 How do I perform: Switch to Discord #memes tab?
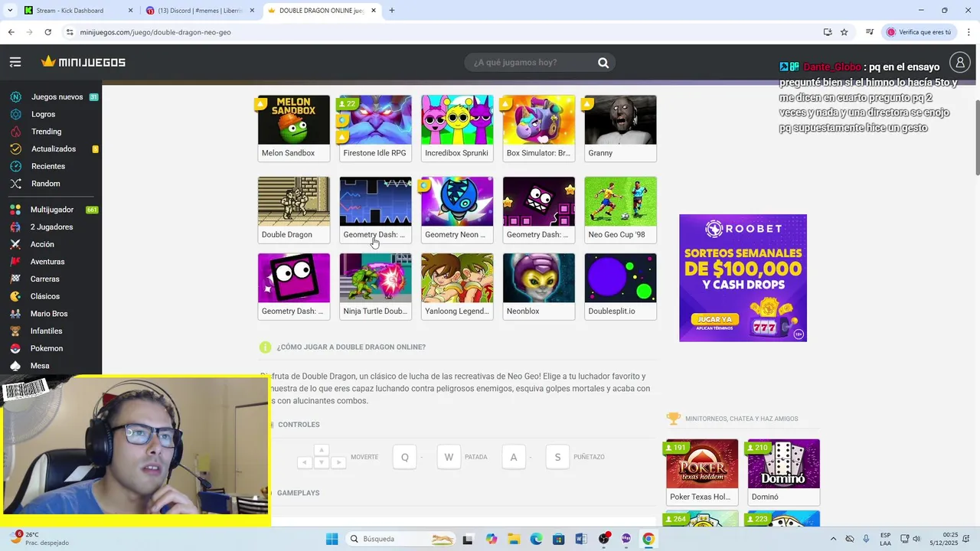pos(201,11)
